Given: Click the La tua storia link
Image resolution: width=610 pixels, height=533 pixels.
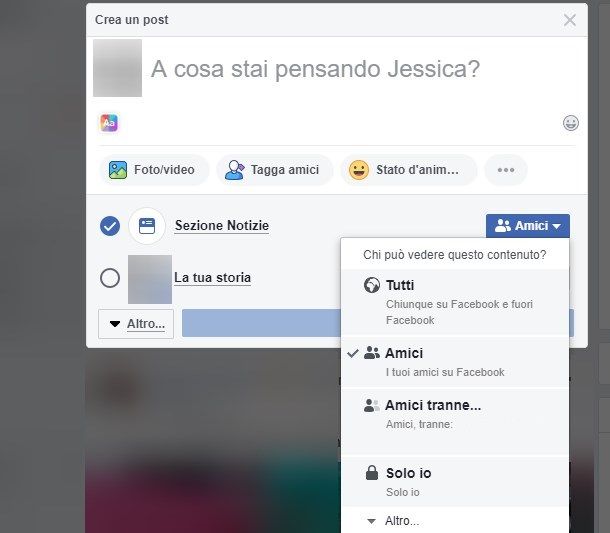Looking at the screenshot, I should pyautogui.click(x=212, y=278).
